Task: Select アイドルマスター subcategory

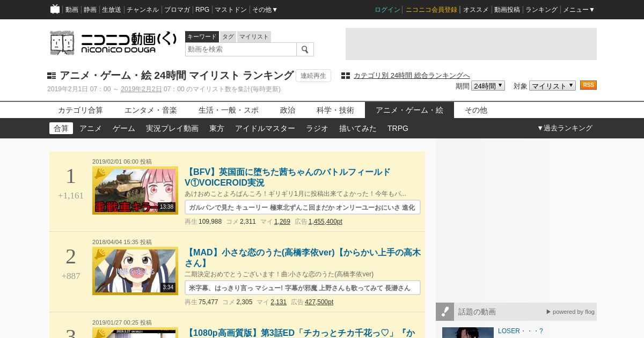Action: click(265, 128)
